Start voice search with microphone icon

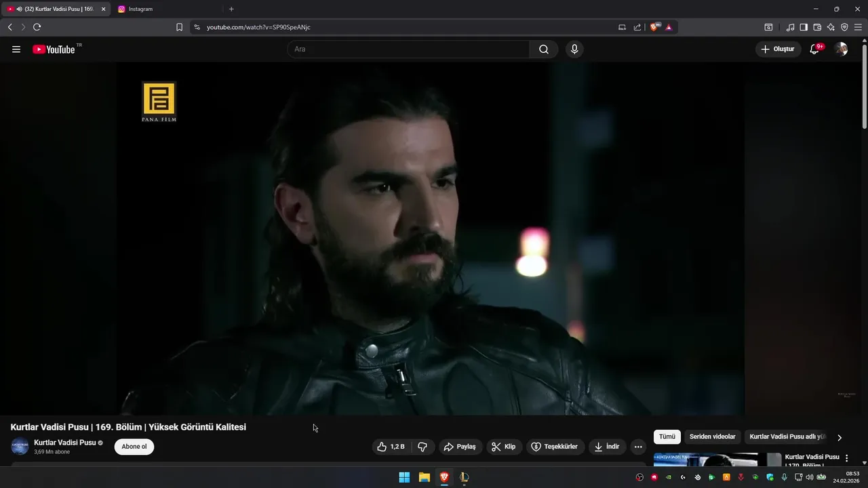click(x=574, y=49)
